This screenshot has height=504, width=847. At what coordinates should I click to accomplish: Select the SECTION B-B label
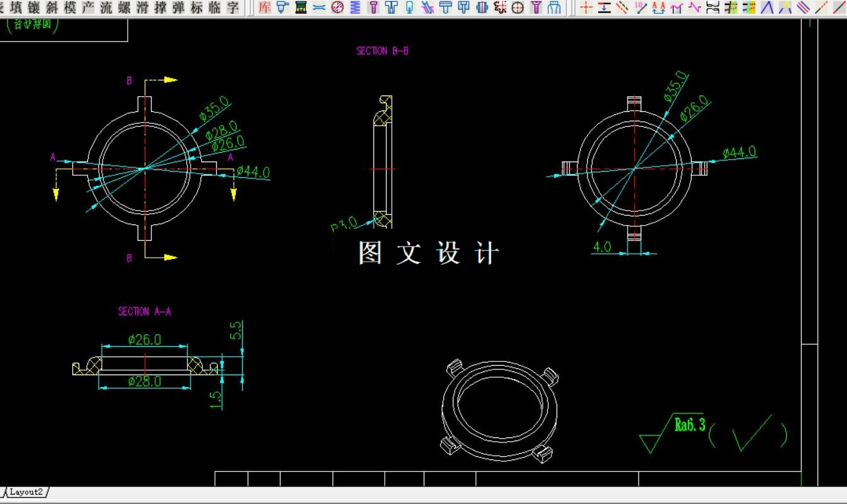382,51
